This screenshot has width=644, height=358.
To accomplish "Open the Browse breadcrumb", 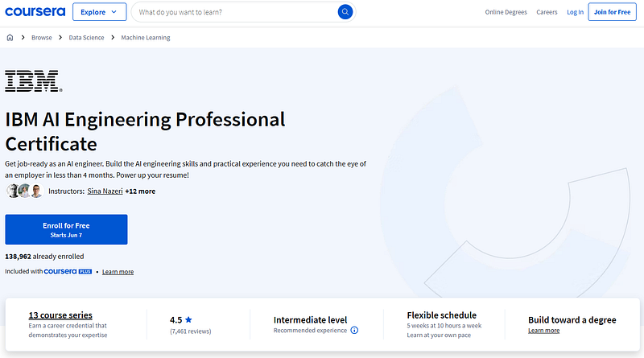I will (42, 37).
